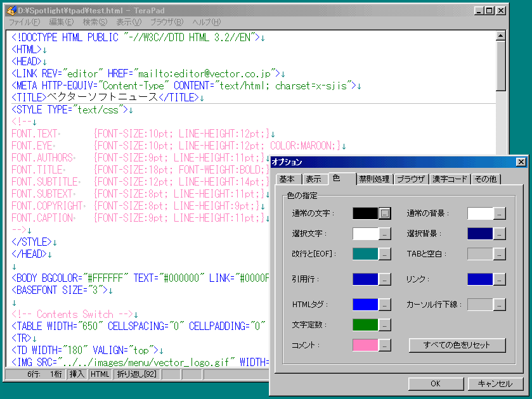Minimize the TeraPad window
This screenshot has width=532, height=399.
[x=479, y=11]
